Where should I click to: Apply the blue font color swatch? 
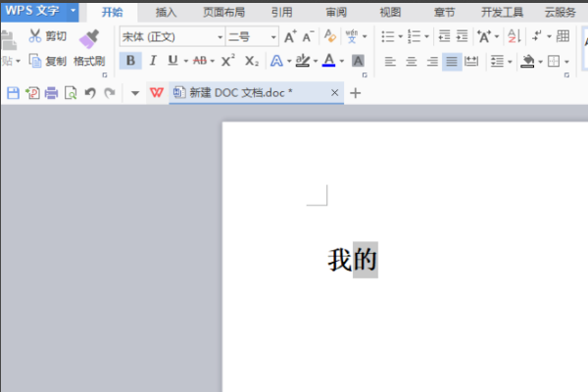tap(329, 61)
